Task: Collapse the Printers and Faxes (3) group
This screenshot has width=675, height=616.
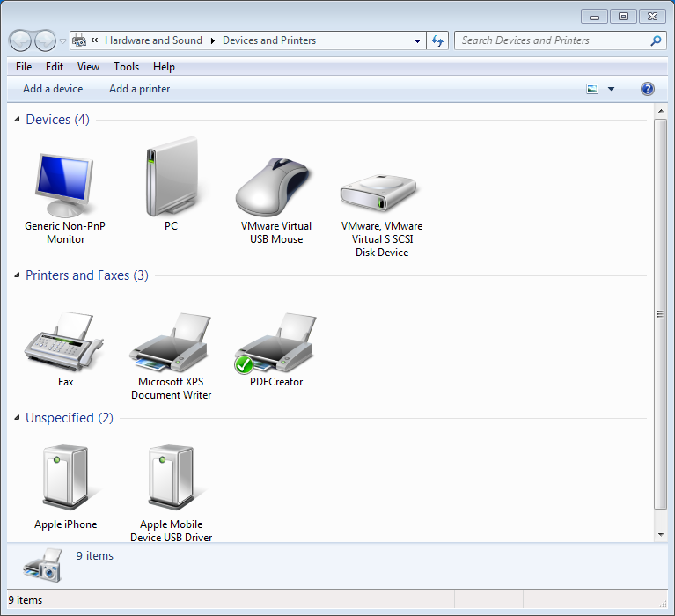Action: 17,275
